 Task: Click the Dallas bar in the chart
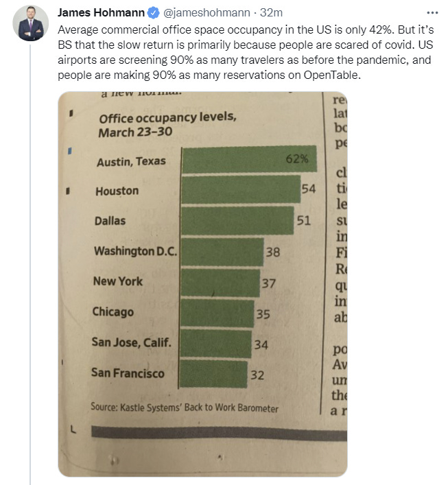(x=237, y=222)
